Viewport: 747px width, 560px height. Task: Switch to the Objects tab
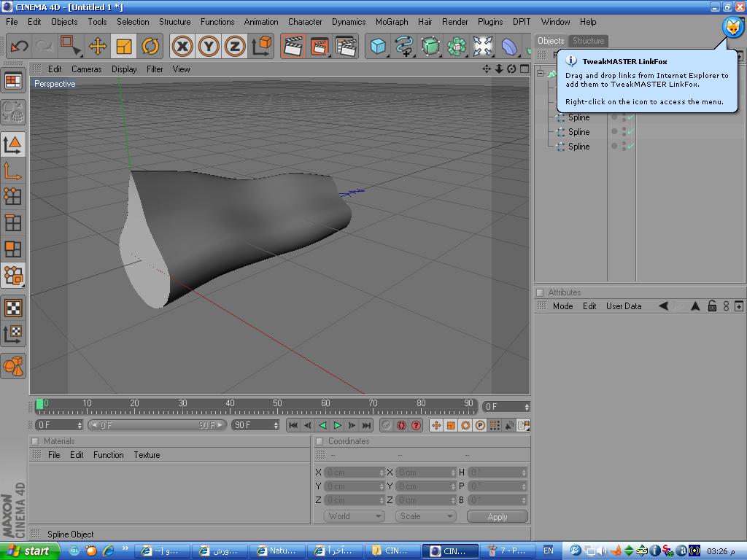[x=551, y=41]
